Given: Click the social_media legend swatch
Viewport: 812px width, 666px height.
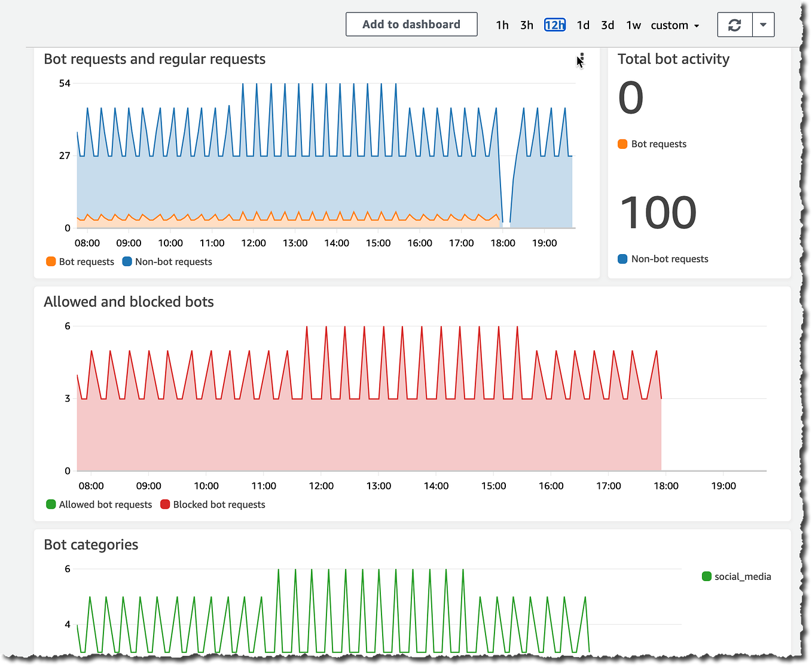Looking at the screenshot, I should (x=706, y=576).
